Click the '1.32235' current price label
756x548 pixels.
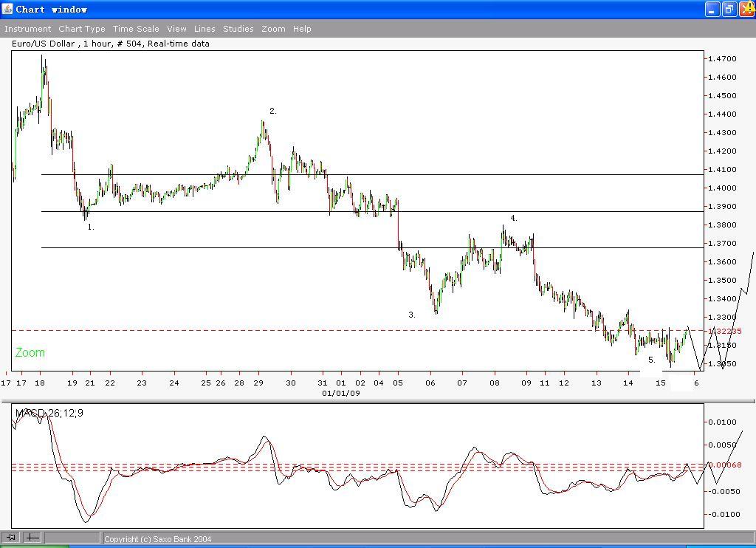point(725,332)
